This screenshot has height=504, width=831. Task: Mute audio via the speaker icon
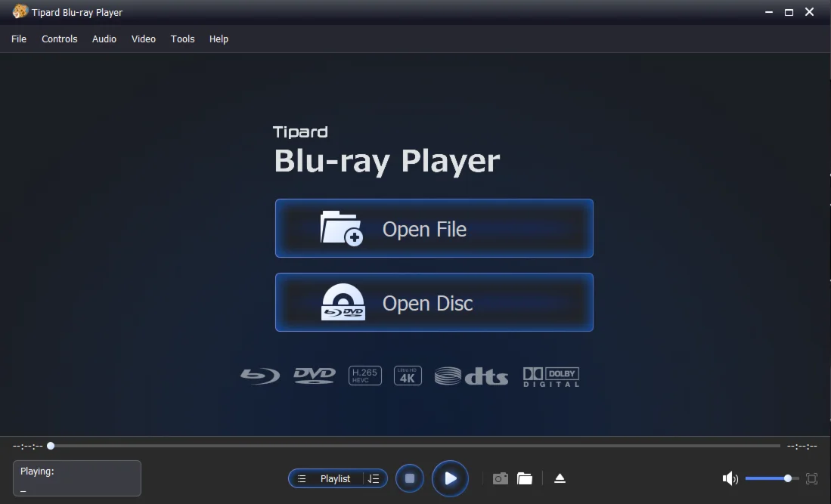pos(730,478)
